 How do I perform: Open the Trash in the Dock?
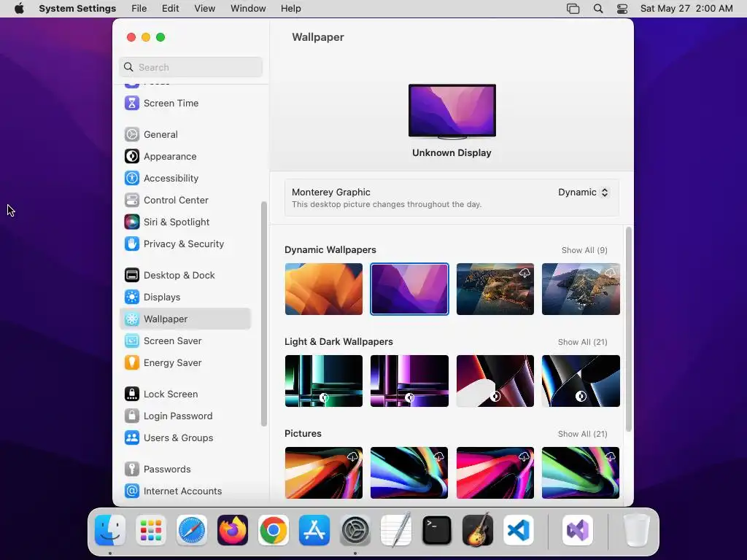tap(637, 530)
